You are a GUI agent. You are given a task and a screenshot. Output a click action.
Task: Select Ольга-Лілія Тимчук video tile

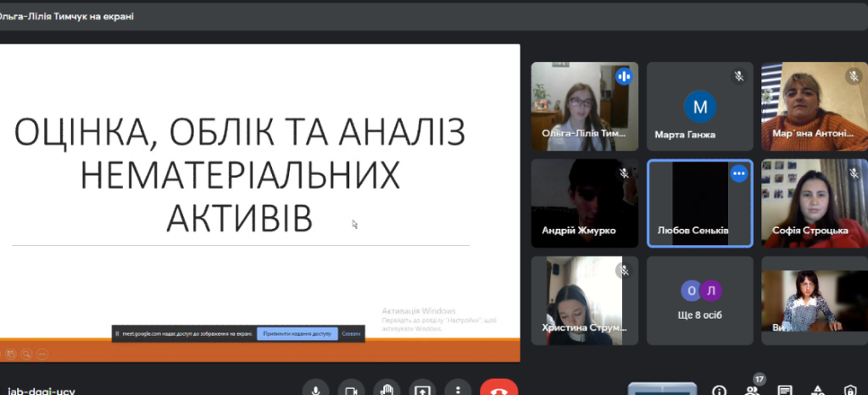pos(585,106)
